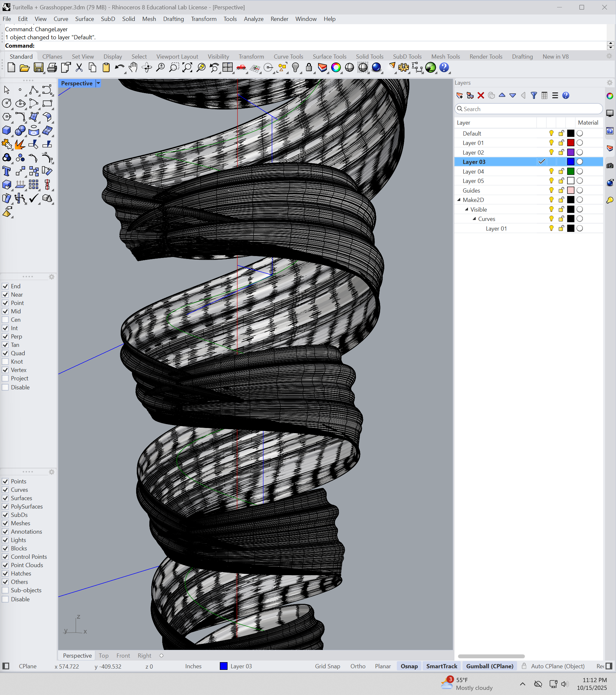Delete layer using the red X icon
Viewport: 616px width, 695px height.
pyautogui.click(x=481, y=96)
